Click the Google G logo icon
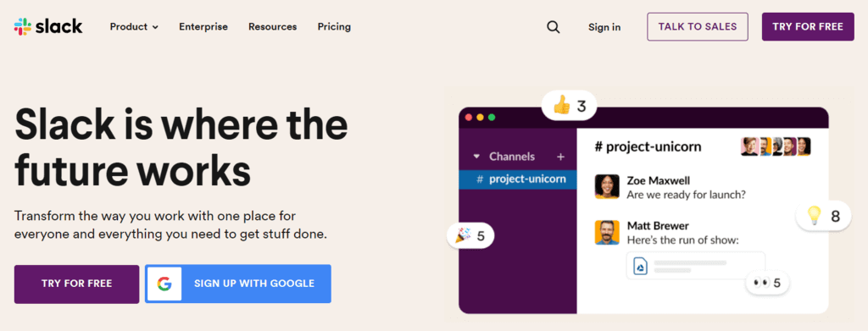This screenshot has width=868, height=331. 164,284
